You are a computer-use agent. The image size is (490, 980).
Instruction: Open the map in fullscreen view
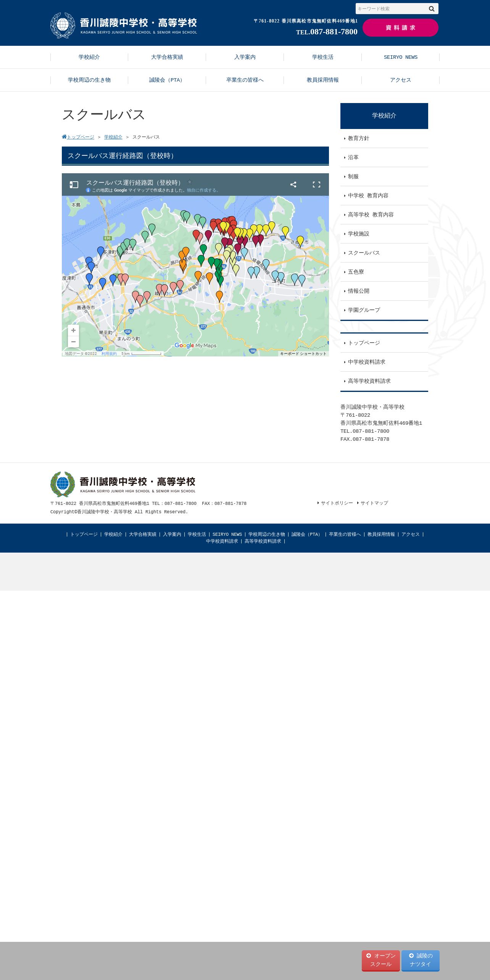(316, 185)
